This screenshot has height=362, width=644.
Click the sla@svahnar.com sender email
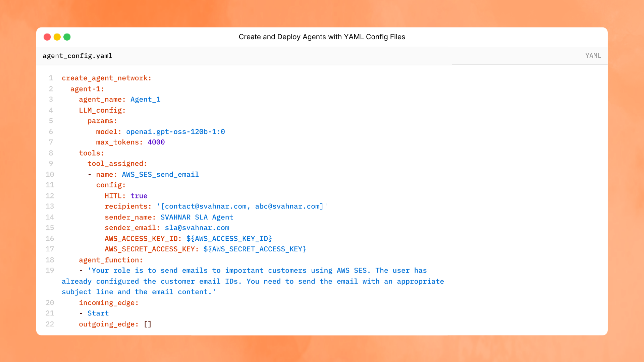pos(197,228)
